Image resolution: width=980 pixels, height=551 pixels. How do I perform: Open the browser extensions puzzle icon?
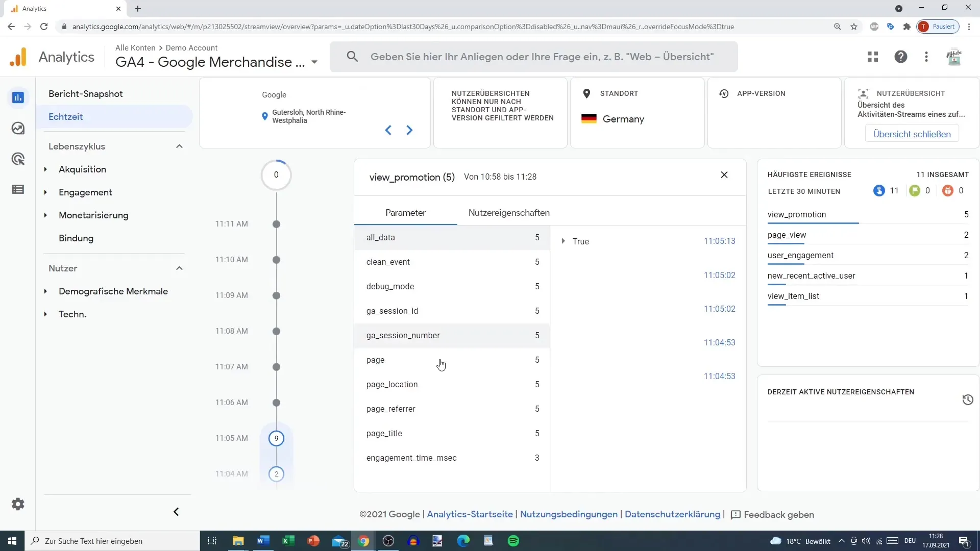pyautogui.click(x=907, y=27)
